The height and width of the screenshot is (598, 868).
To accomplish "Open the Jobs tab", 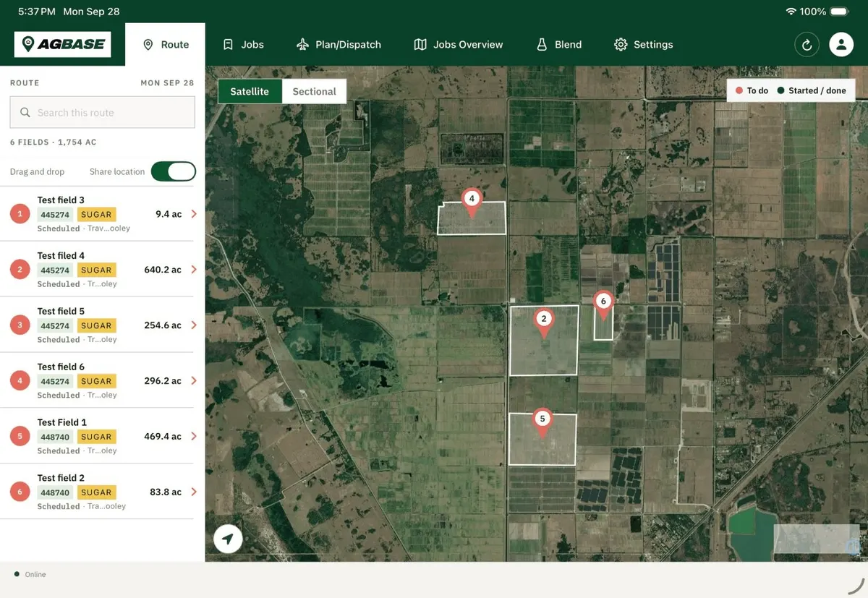I will [243, 45].
